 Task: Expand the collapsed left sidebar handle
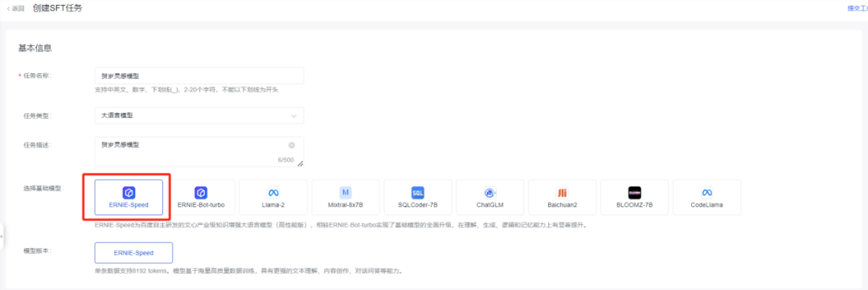[x=2, y=236]
